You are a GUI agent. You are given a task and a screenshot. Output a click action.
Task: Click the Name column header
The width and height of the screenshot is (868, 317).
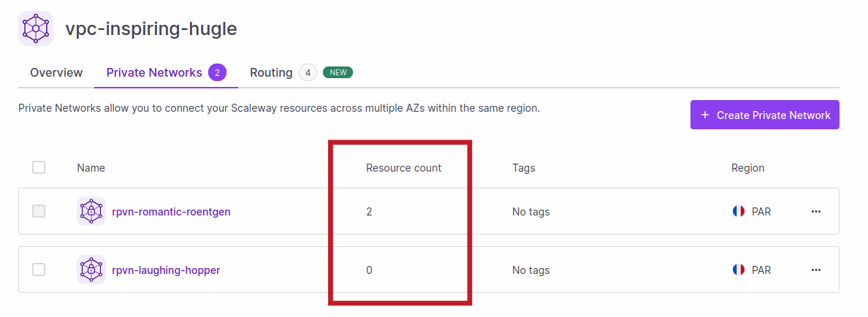(91, 167)
